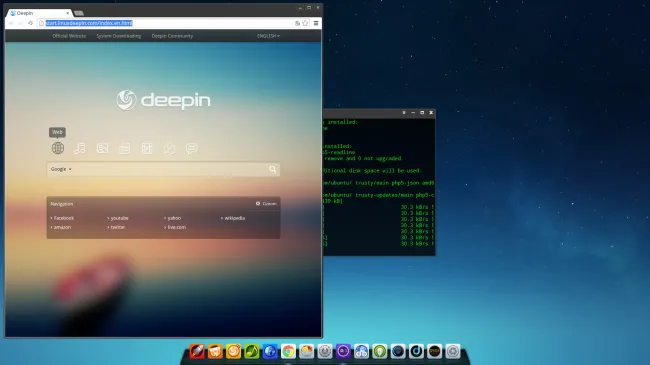Select the picture search category icon
Screen dimensions: 650x365
(x=102, y=148)
